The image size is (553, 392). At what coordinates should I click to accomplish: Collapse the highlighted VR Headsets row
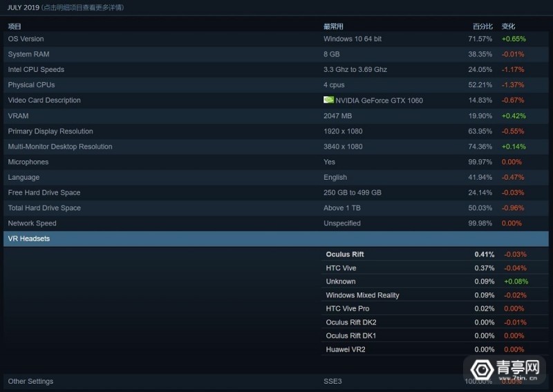coord(276,239)
